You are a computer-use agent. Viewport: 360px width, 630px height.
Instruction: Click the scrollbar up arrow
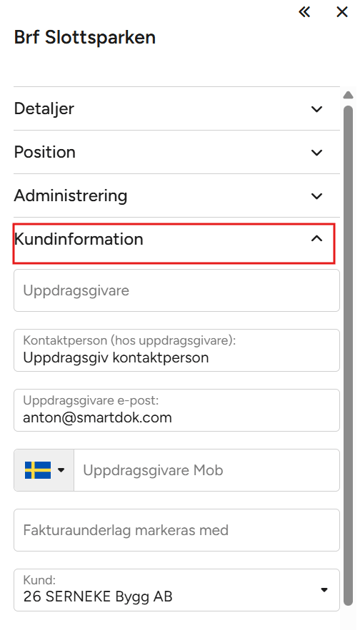[x=348, y=95]
